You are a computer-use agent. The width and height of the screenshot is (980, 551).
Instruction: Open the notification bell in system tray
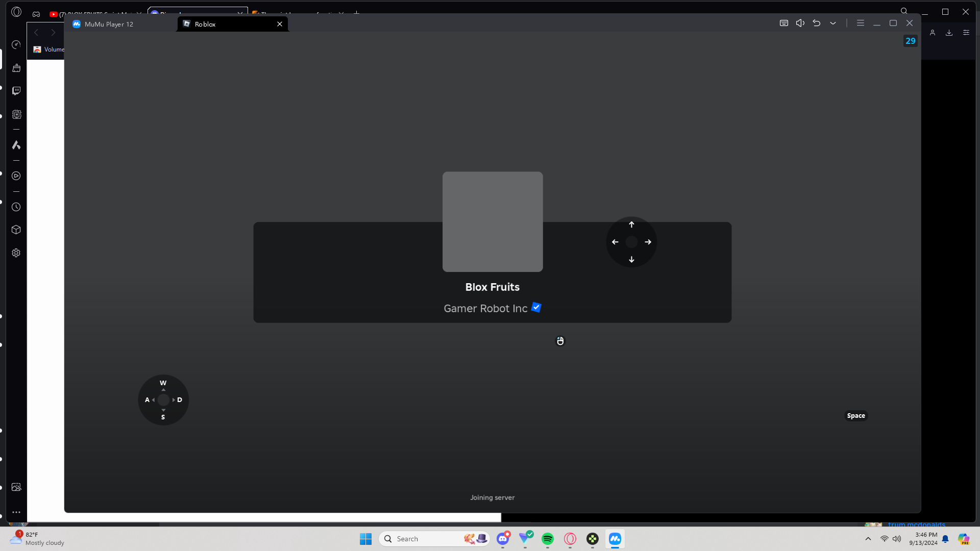coord(945,539)
